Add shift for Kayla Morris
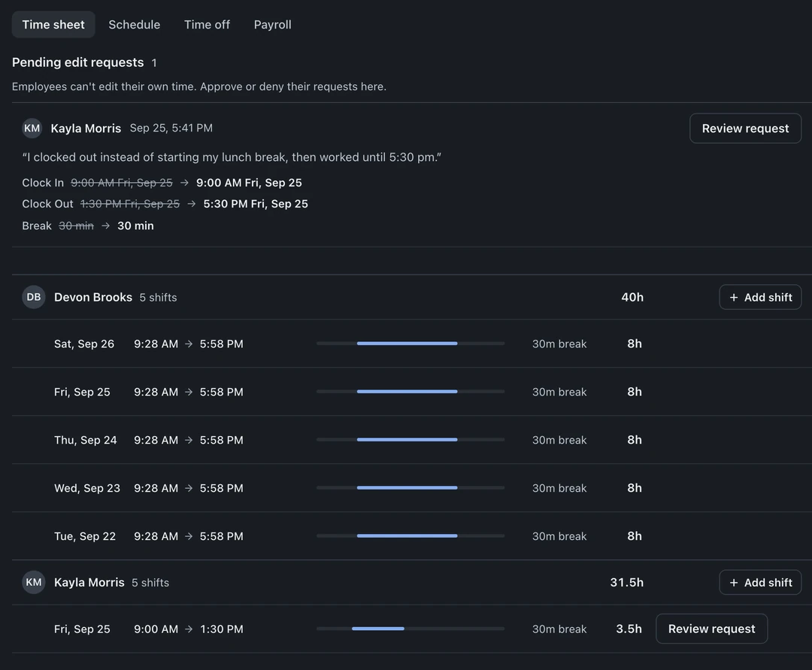 760,583
